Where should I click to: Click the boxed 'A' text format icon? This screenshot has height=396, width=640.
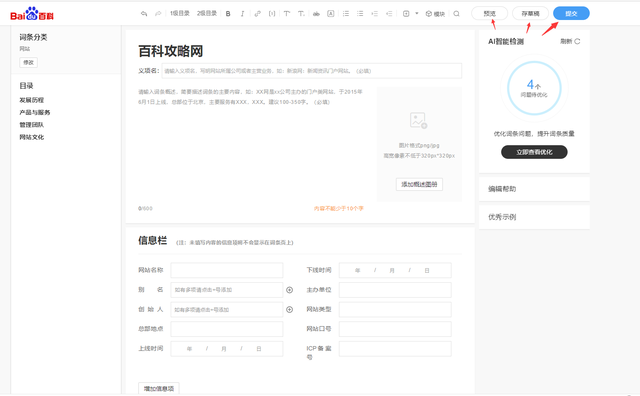pos(331,13)
